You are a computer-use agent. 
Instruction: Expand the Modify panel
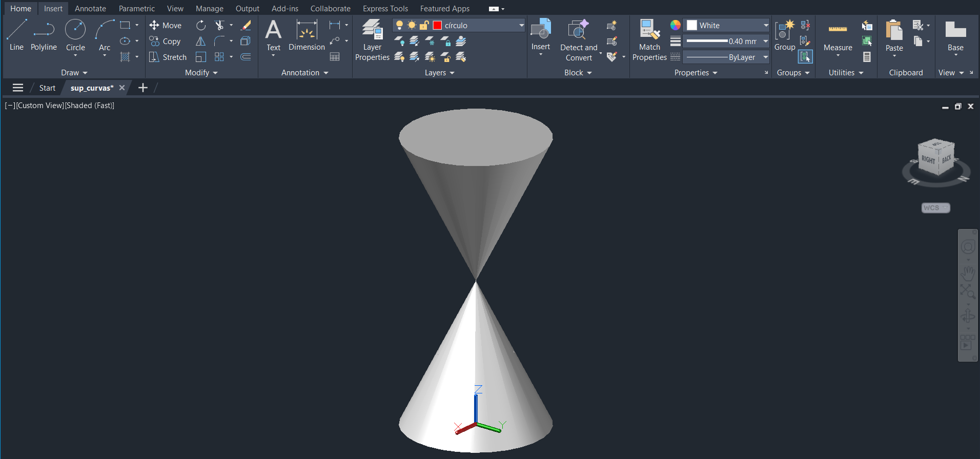click(201, 73)
